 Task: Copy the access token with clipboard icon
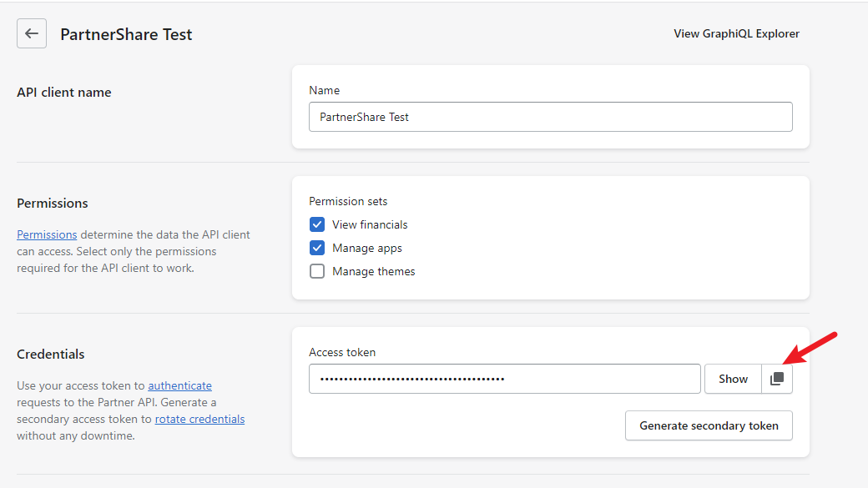tap(777, 379)
